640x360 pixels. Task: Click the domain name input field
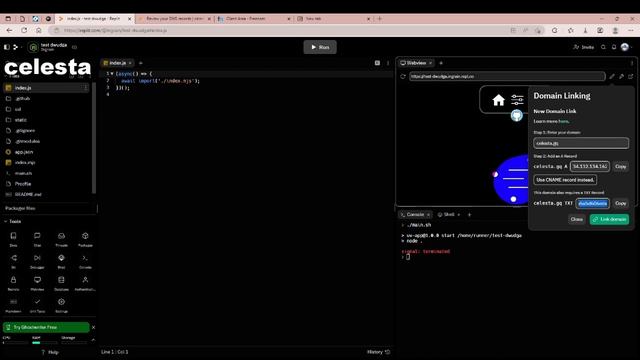click(581, 143)
